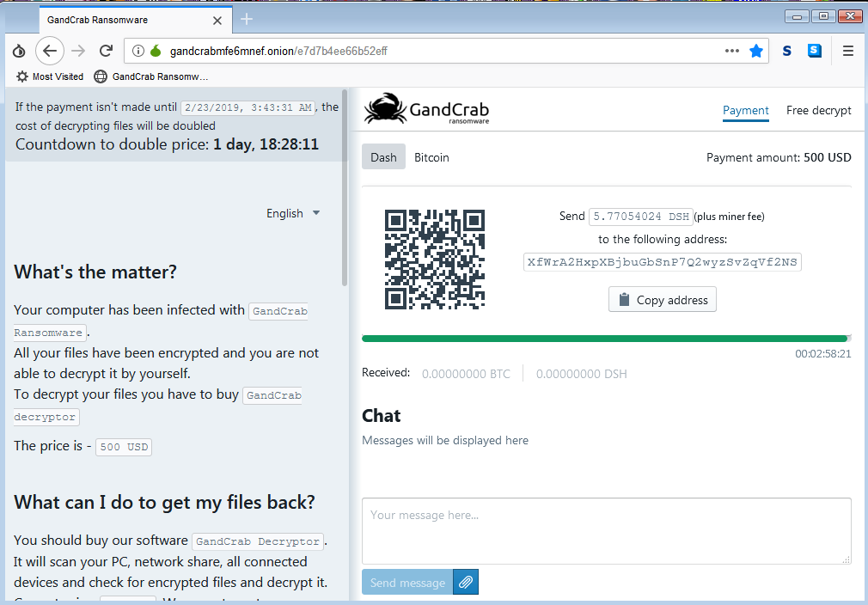Click the Dash wallet address field

click(x=662, y=262)
